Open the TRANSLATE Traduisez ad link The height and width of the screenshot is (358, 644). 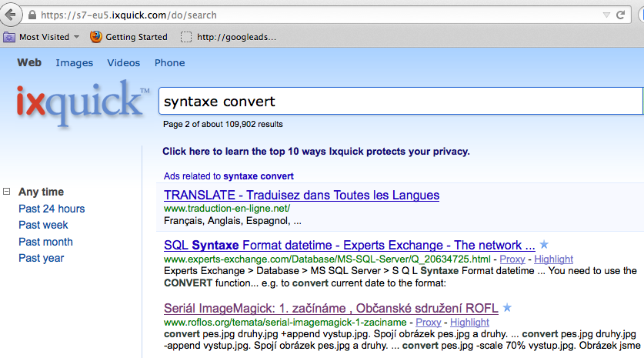click(x=302, y=196)
